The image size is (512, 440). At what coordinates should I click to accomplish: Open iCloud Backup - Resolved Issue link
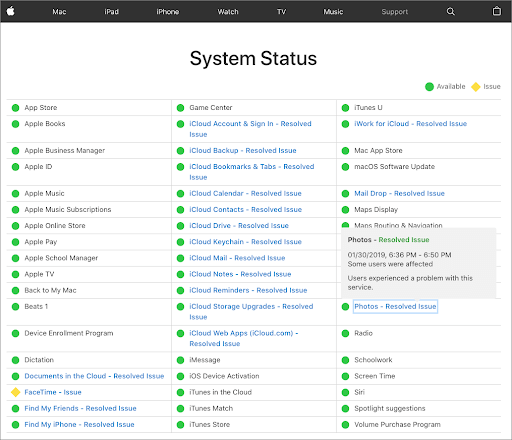(243, 150)
